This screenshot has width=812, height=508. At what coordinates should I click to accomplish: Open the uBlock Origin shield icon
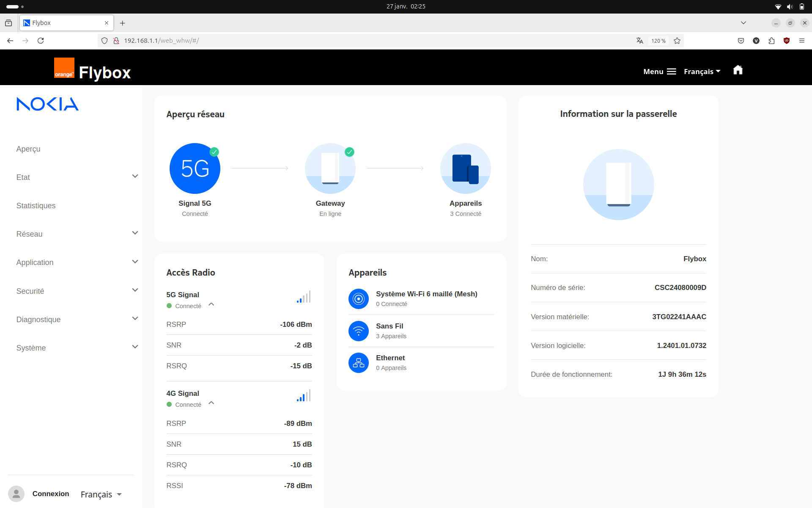click(787, 41)
